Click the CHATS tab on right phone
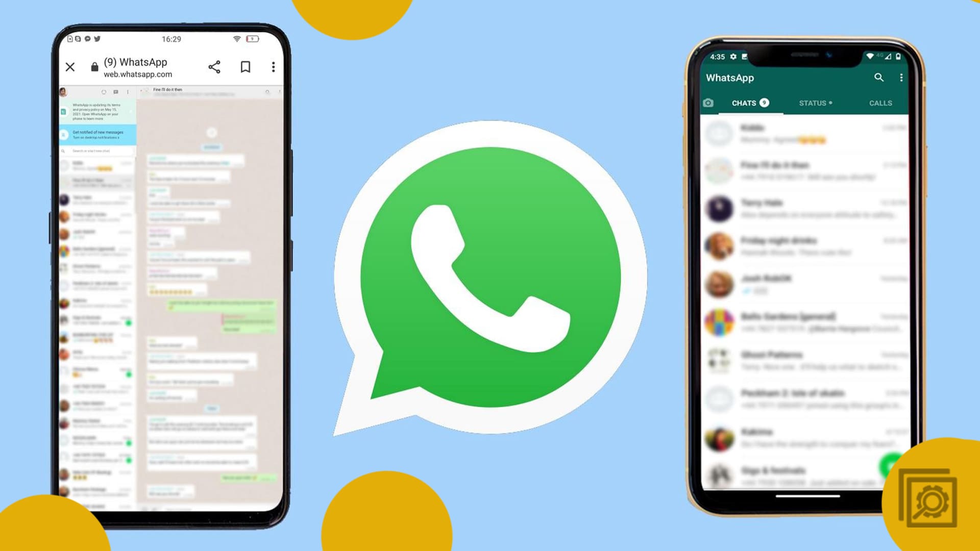The width and height of the screenshot is (980, 551). point(749,102)
